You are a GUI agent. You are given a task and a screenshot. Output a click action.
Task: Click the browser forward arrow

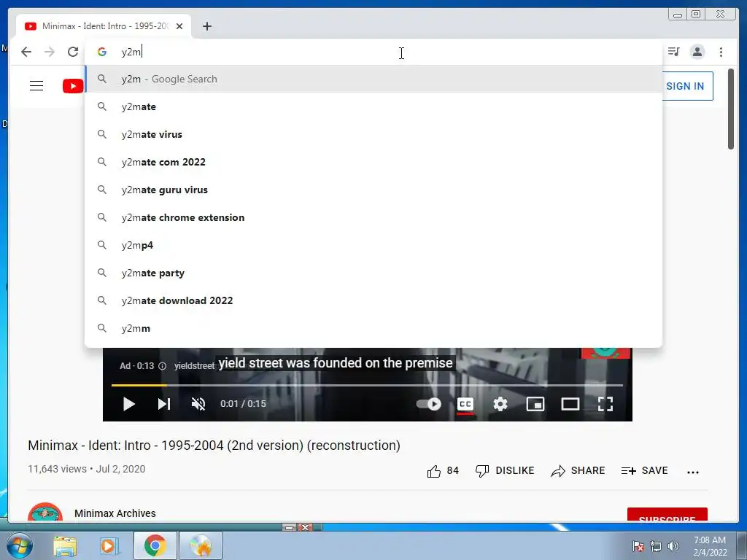(x=50, y=52)
